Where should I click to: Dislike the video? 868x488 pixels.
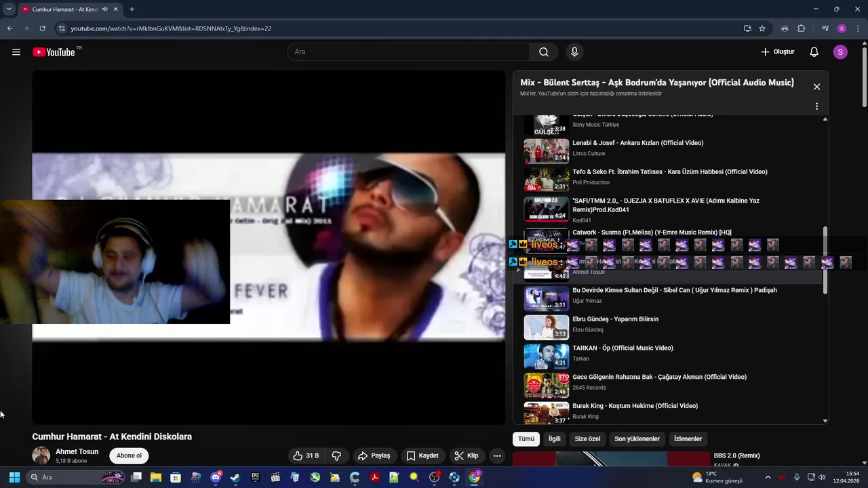point(337,455)
